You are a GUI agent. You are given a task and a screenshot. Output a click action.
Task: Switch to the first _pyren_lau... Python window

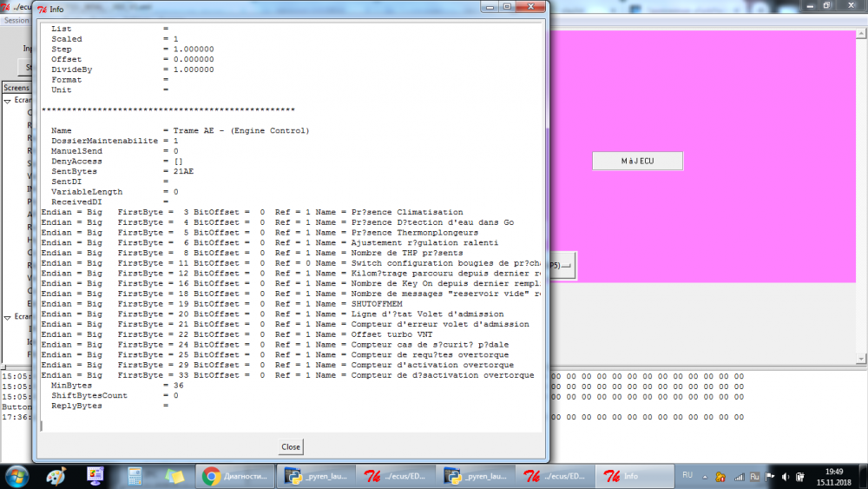(316, 476)
